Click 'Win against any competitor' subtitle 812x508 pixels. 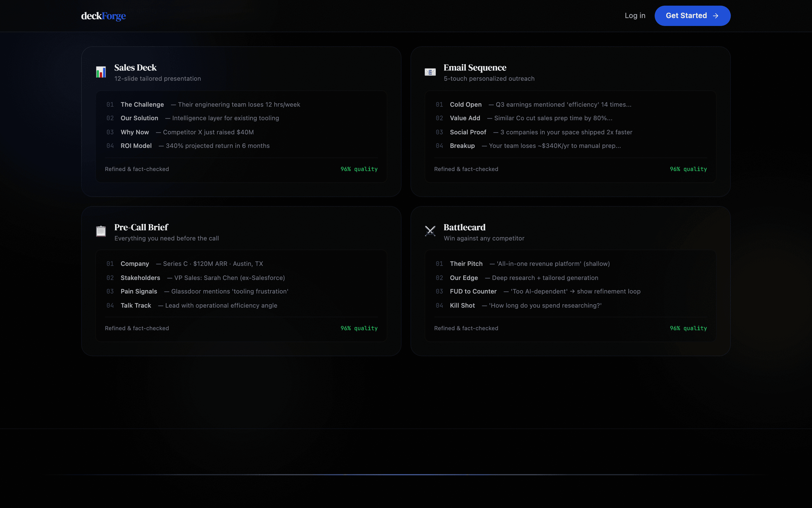click(484, 238)
